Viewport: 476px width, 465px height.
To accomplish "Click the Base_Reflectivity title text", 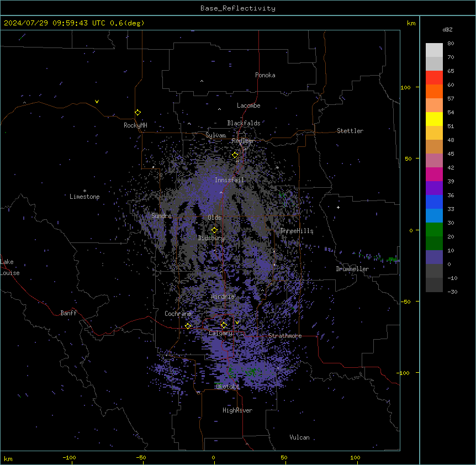I will pos(237,8).
